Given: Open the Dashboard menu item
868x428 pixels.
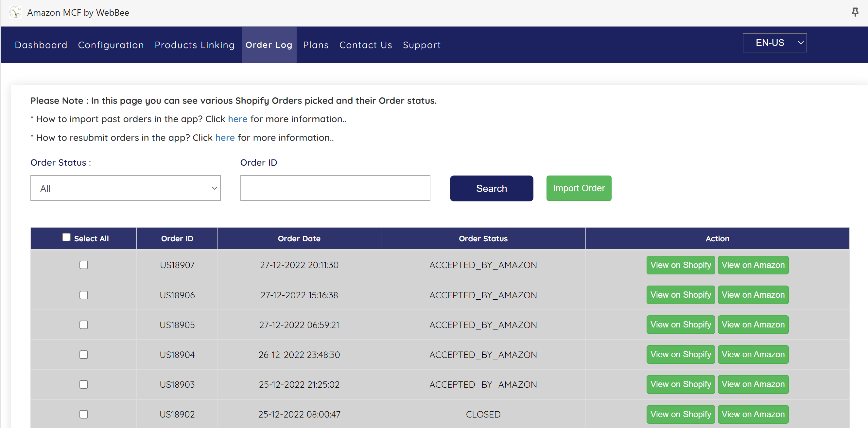Looking at the screenshot, I should point(41,45).
